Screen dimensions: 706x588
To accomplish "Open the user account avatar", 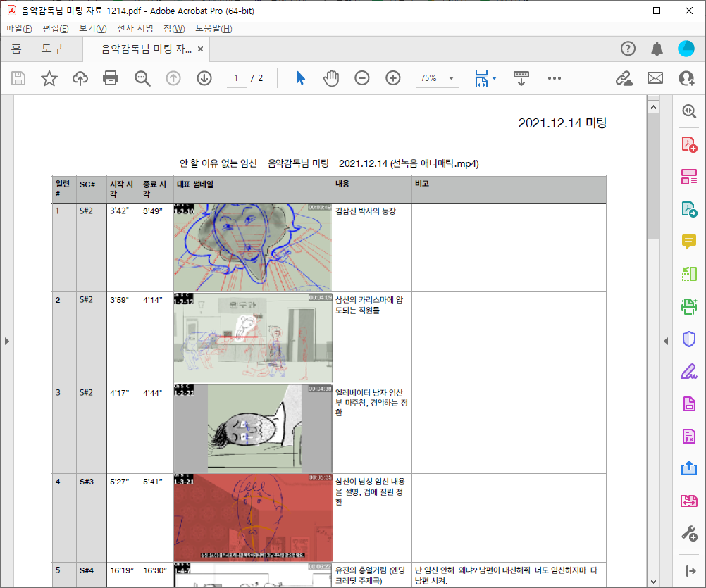I will 686,49.
